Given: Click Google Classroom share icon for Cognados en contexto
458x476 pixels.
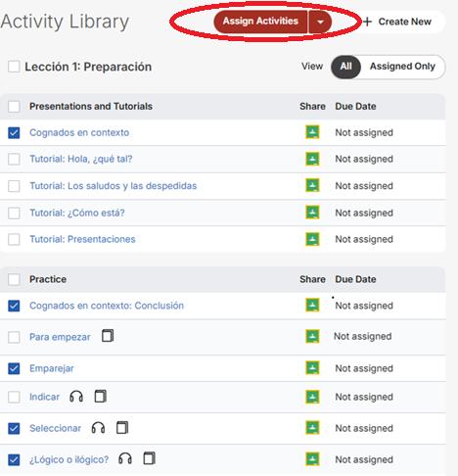Looking at the screenshot, I should [x=312, y=132].
